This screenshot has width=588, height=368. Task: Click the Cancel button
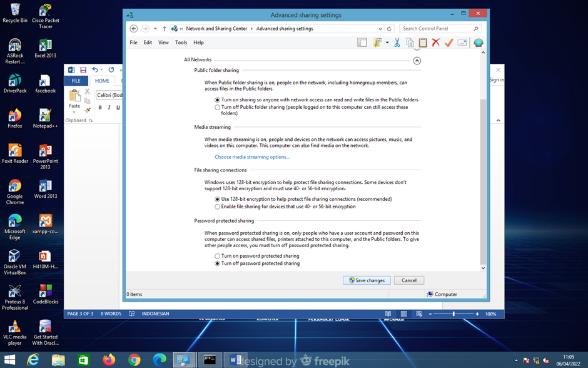(408, 280)
